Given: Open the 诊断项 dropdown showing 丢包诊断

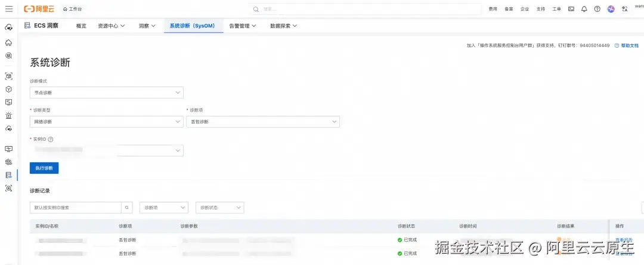Looking at the screenshot, I should (262, 122).
